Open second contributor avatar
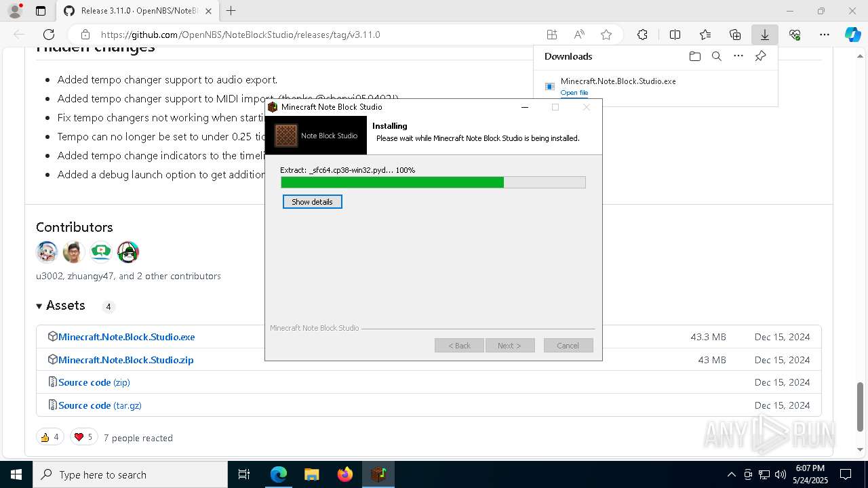Image resolution: width=868 pixels, height=488 pixels. point(74,252)
